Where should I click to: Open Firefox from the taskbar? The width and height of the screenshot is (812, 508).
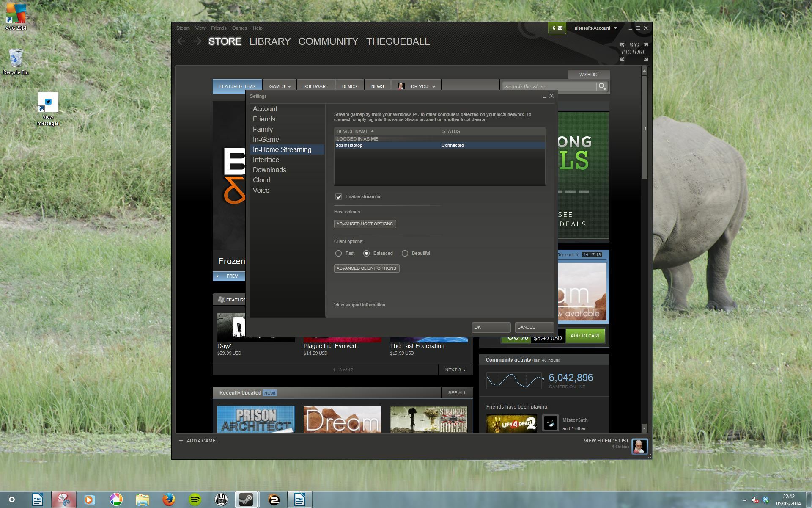click(169, 500)
